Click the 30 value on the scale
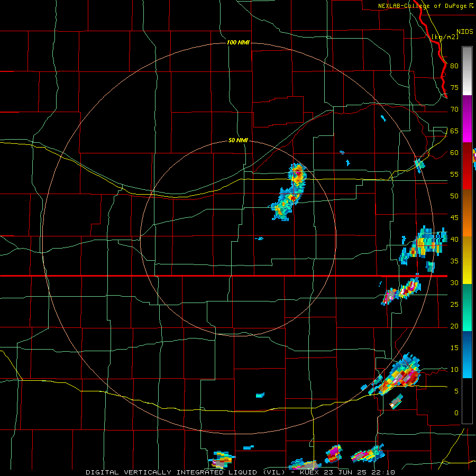Image resolution: width=476 pixels, height=476 pixels. tap(454, 282)
